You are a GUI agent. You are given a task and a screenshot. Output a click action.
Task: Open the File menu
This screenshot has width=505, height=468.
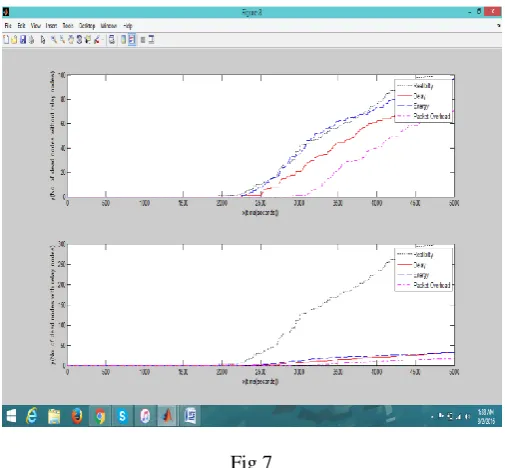pos(8,26)
